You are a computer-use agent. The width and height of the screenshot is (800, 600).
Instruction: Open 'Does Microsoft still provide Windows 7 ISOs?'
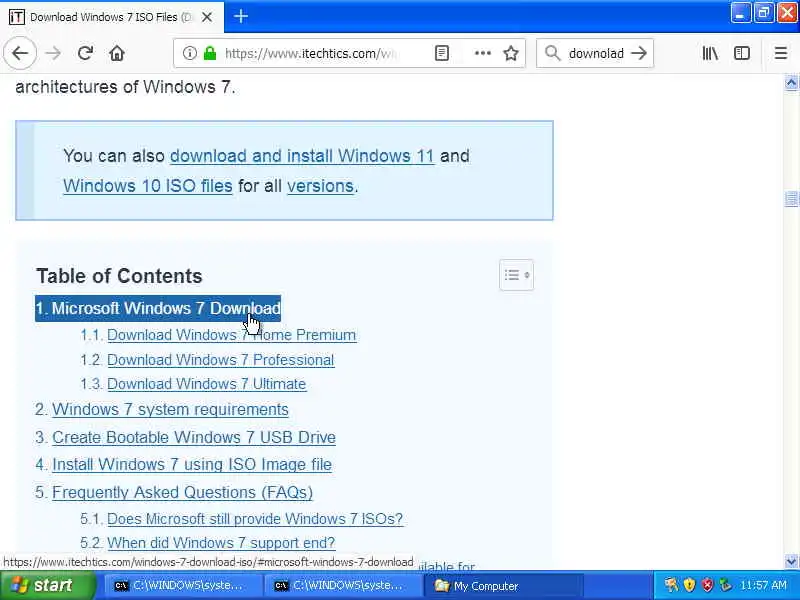(255, 519)
